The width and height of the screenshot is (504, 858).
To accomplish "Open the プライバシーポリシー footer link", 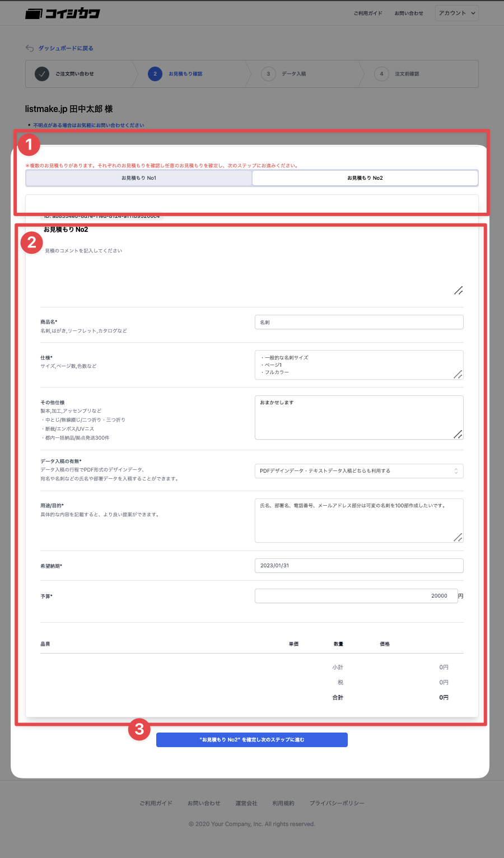I will [x=337, y=803].
